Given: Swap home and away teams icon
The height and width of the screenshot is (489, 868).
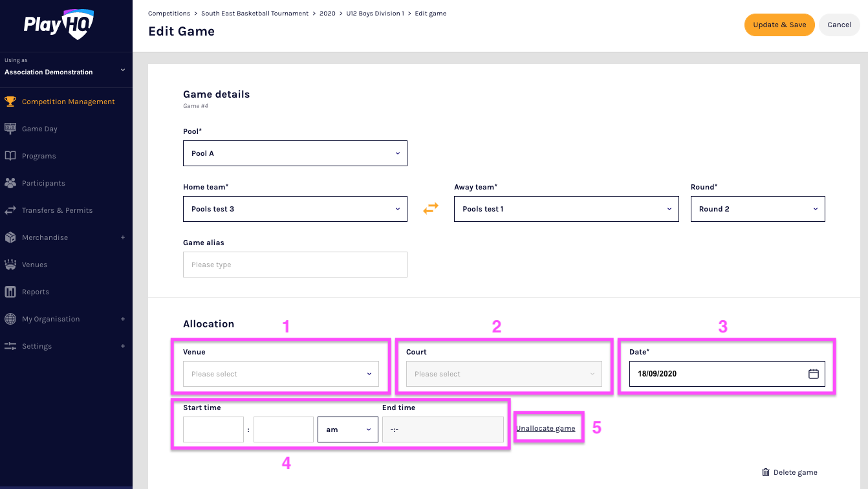Looking at the screenshot, I should (x=431, y=208).
